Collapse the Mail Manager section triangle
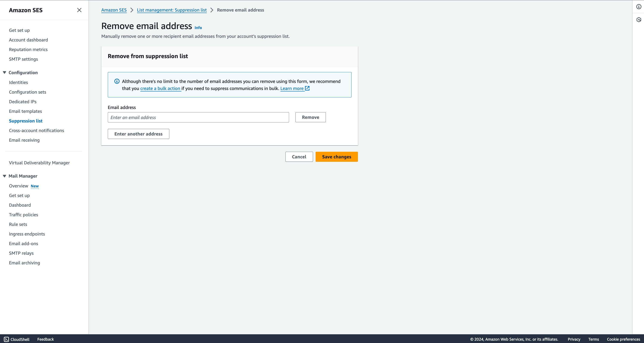 point(4,176)
